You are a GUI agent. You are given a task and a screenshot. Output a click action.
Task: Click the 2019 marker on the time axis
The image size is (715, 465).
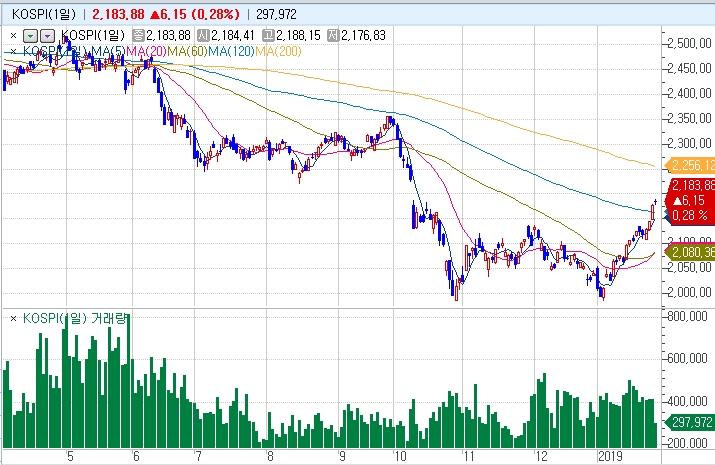click(x=611, y=456)
